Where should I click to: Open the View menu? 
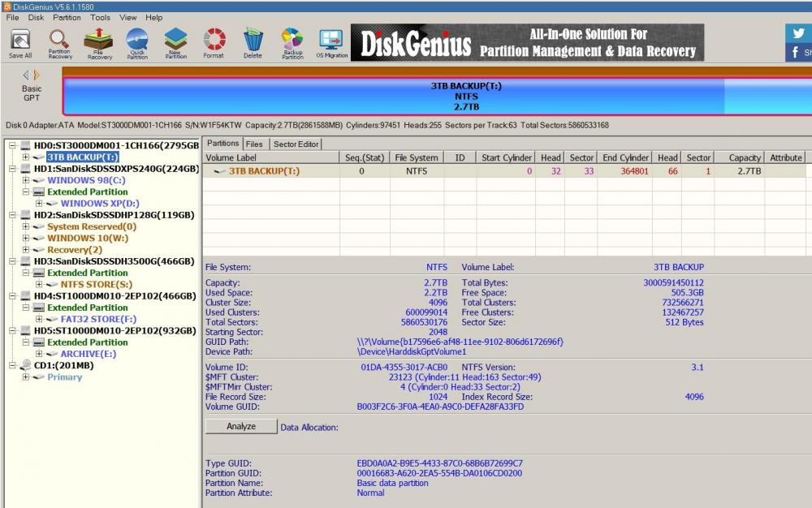(128, 18)
